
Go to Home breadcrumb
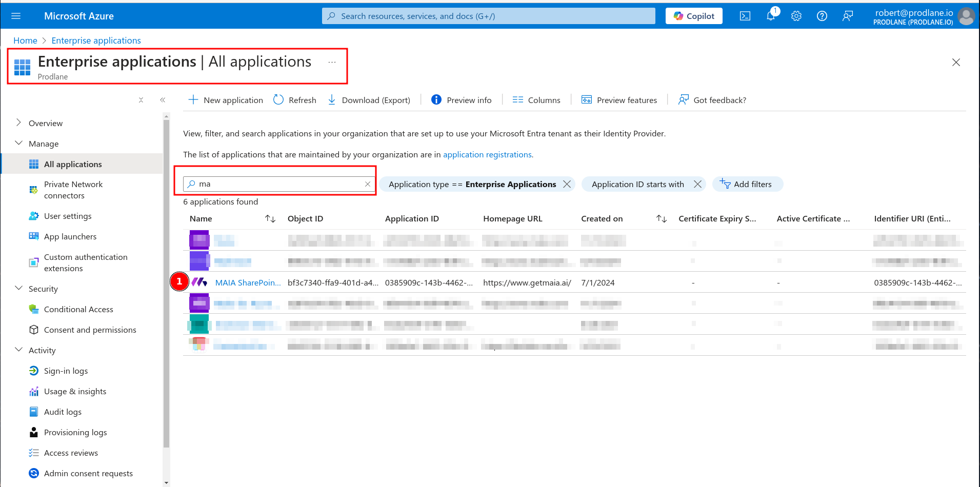pos(25,40)
